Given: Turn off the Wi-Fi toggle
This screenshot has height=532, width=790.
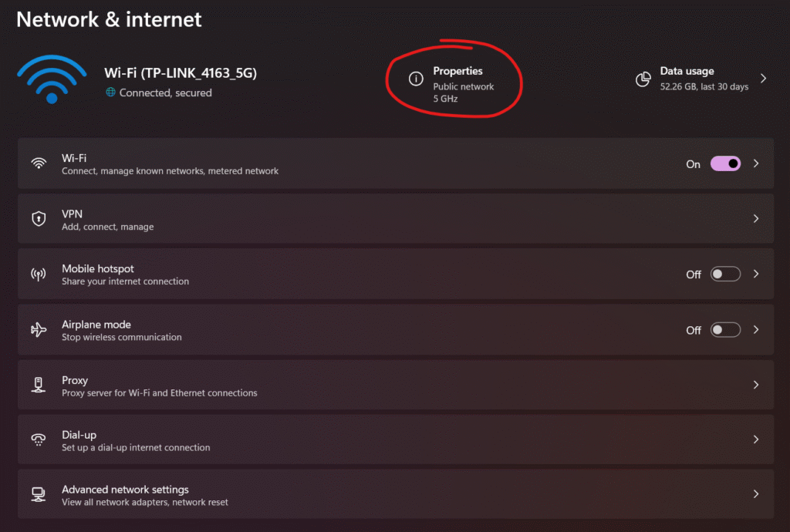Looking at the screenshot, I should point(725,163).
